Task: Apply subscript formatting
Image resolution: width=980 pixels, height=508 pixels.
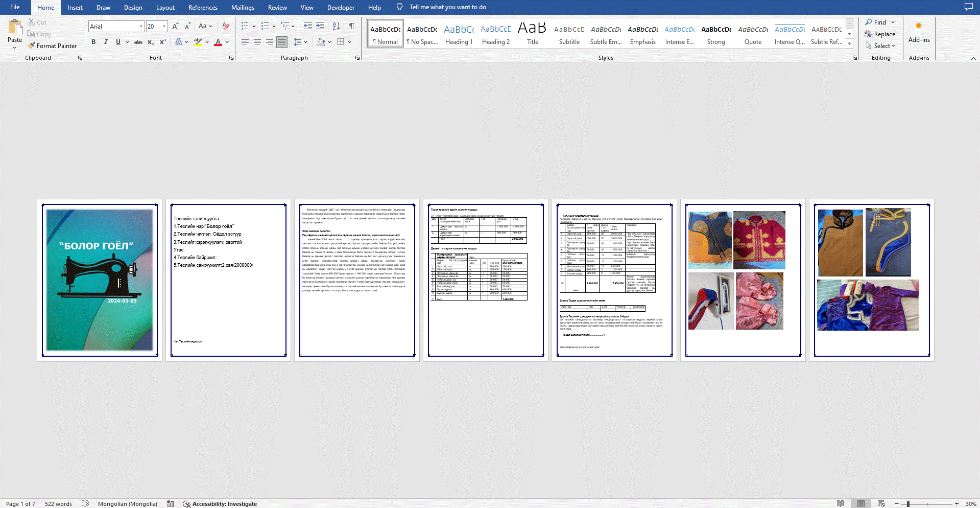Action: click(151, 42)
